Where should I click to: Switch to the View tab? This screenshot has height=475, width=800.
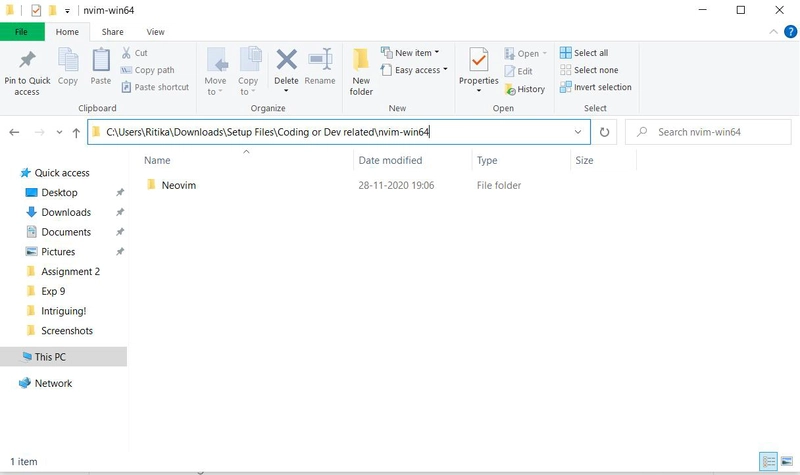pos(156,32)
